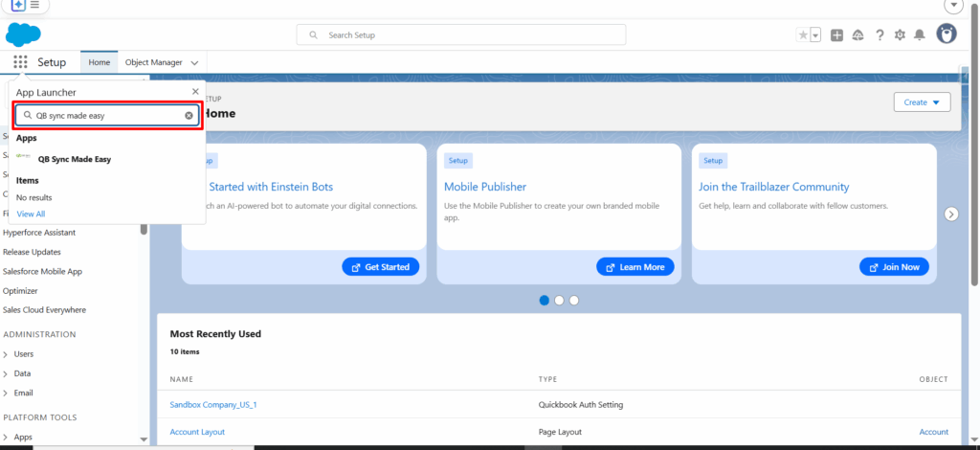Image resolution: width=980 pixels, height=450 pixels.
Task: Open the Account object link
Action: point(934,432)
